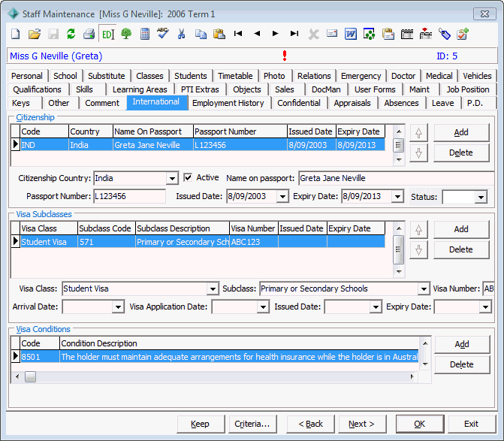Screen dimensions: 504x441
Task: Jump to first record arrow icon
Action: tap(238, 33)
